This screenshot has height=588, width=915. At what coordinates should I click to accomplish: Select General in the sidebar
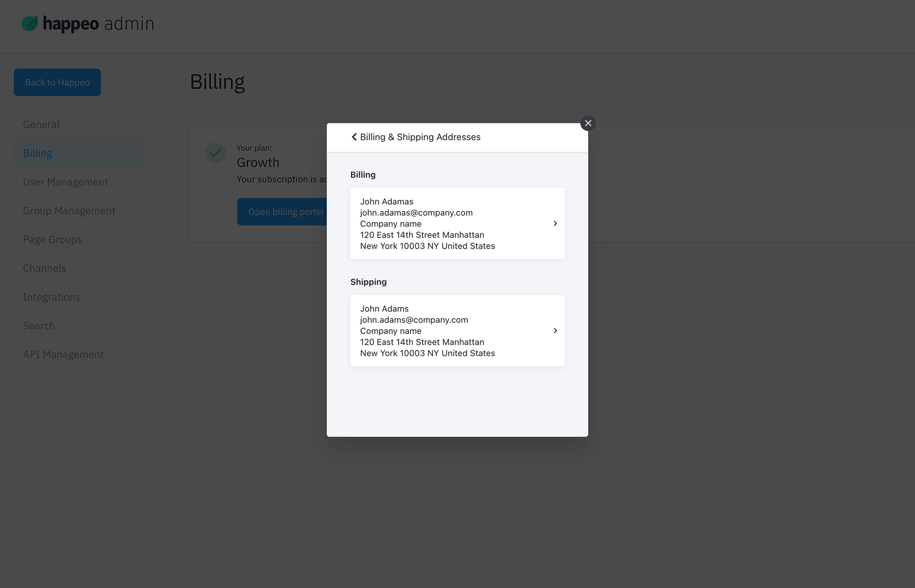click(41, 124)
